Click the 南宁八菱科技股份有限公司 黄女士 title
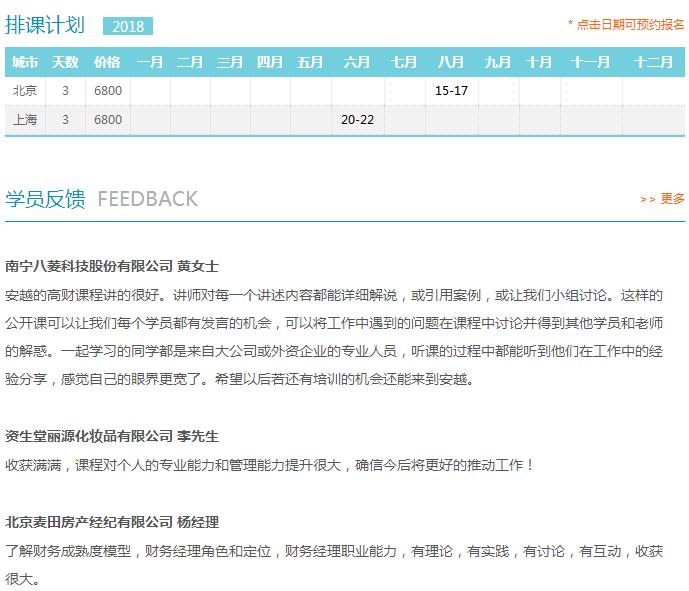The height and width of the screenshot is (591, 689). coord(112,267)
